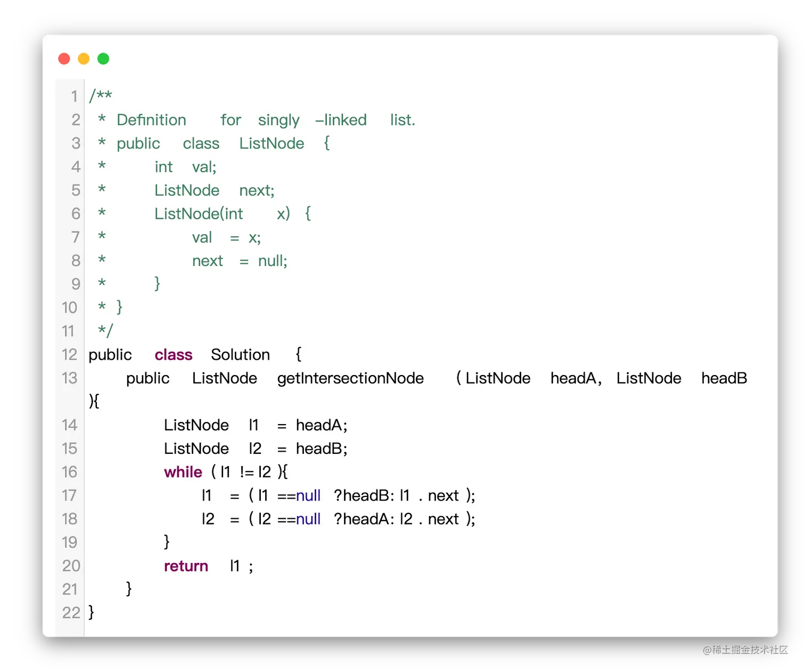
Task: Click the yellow traffic-light button
Action: pos(84,59)
